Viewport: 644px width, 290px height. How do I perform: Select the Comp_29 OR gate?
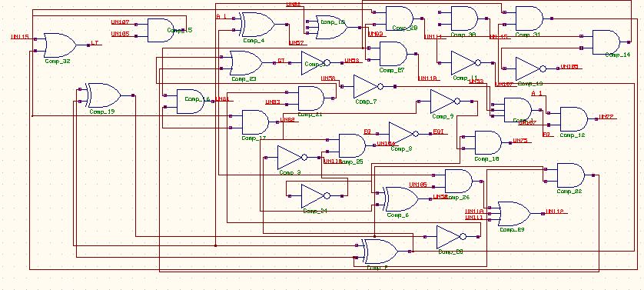click(x=514, y=214)
